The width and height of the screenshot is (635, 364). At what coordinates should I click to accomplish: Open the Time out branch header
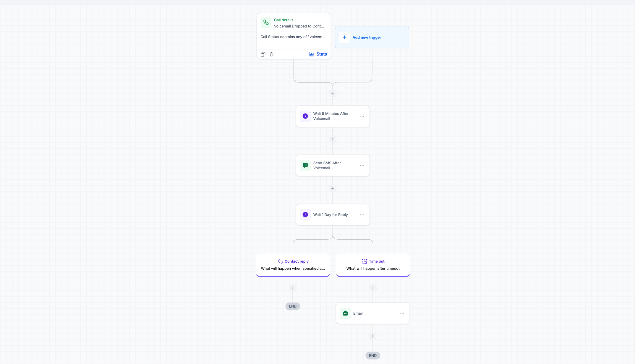tap(377, 261)
